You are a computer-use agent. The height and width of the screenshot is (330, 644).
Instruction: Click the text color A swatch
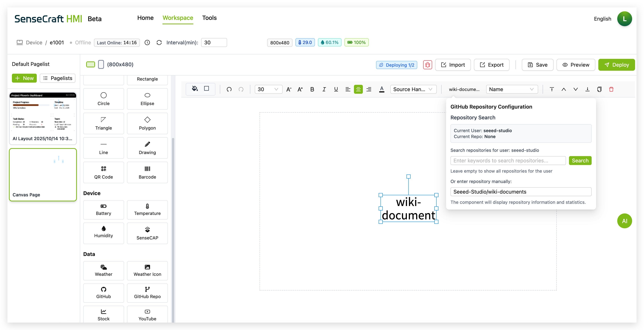381,89
